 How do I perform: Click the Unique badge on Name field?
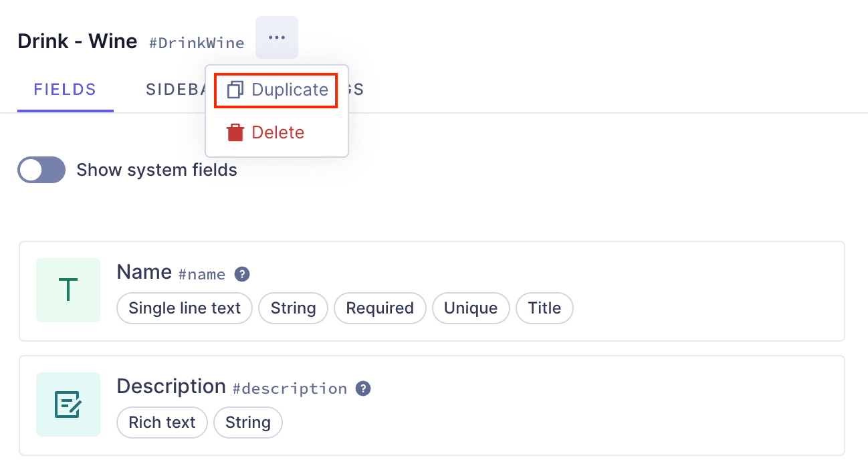pyautogui.click(x=471, y=308)
